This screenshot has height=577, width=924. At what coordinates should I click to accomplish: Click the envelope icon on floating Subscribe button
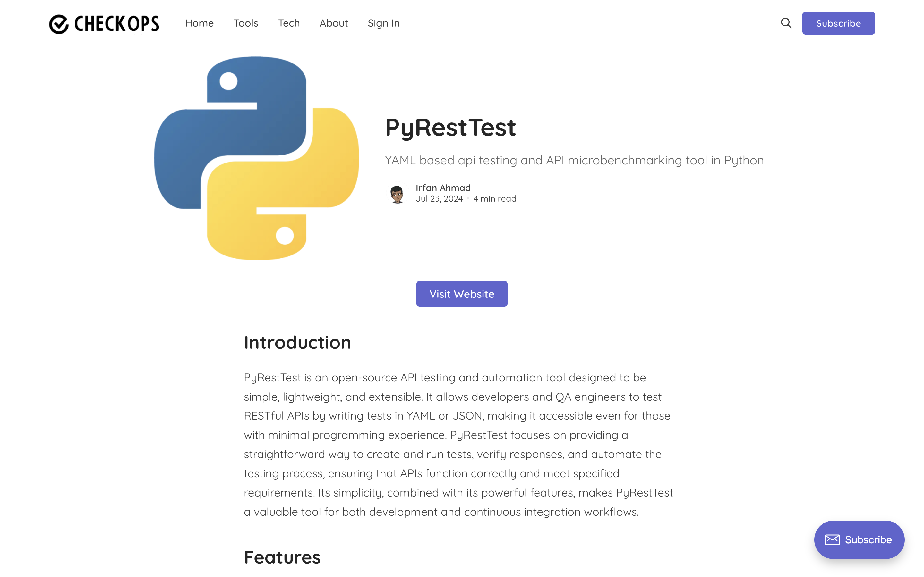(832, 539)
